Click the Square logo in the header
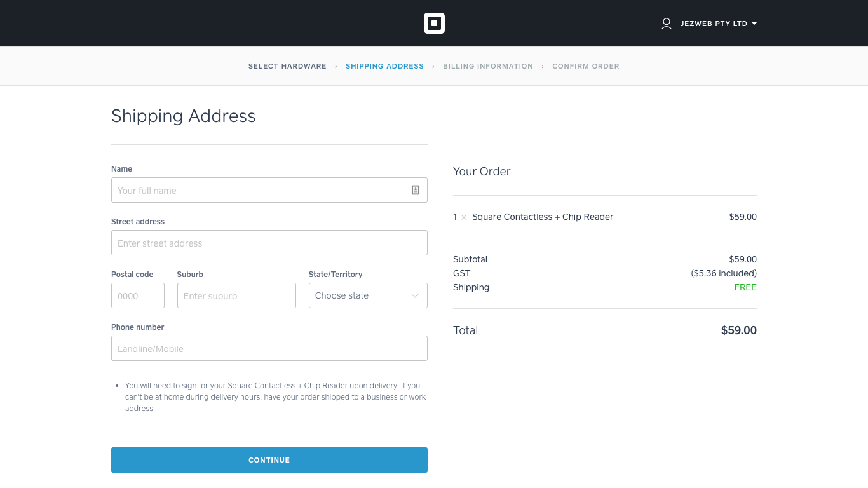The height and width of the screenshot is (488, 868). 435,23
